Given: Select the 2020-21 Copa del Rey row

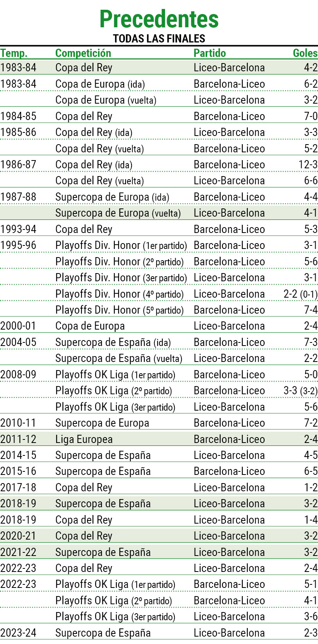Looking at the screenshot, I should click(x=159, y=536).
